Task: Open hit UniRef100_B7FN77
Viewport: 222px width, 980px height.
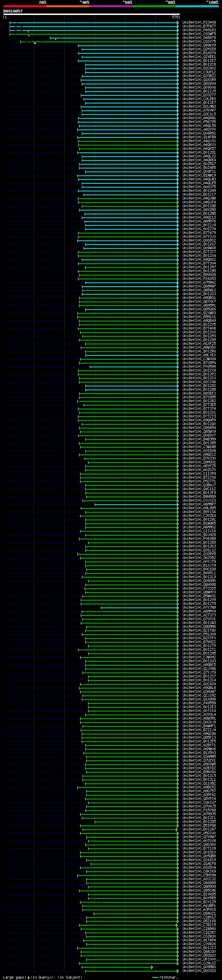Action: (199, 26)
